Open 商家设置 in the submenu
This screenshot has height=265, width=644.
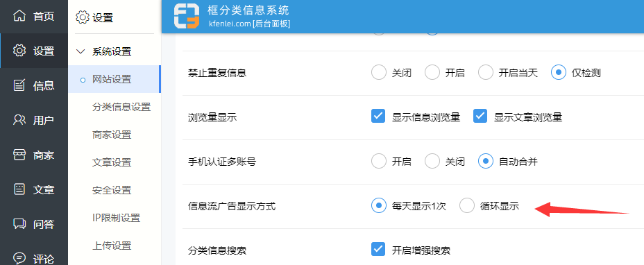tap(112, 135)
